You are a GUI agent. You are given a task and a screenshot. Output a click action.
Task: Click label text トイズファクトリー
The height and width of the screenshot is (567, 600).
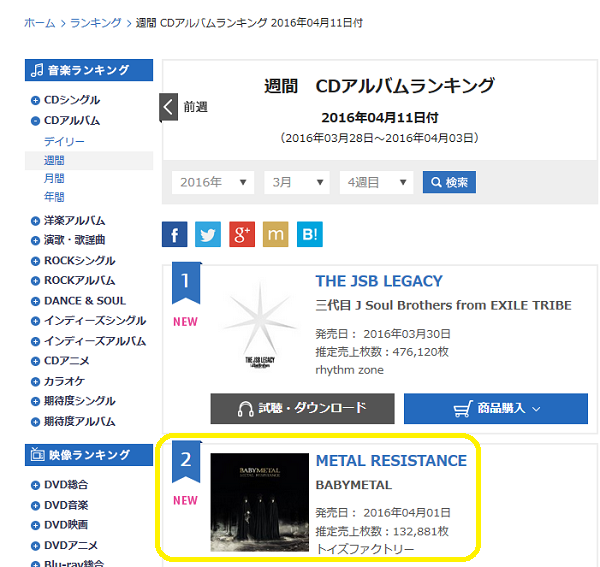coord(365,549)
